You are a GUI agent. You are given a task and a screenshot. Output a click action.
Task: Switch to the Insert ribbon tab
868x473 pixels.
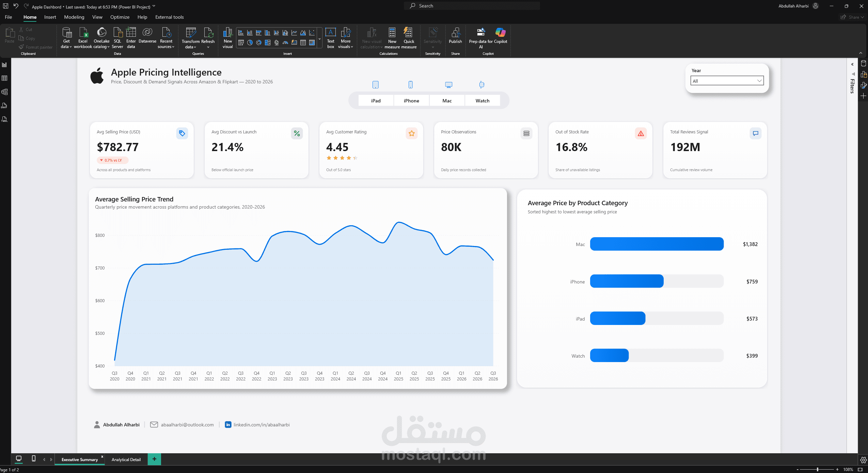(50, 17)
